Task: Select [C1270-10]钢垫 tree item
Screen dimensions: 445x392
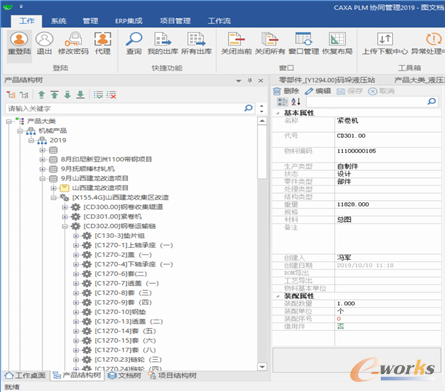Action: pos(120,312)
